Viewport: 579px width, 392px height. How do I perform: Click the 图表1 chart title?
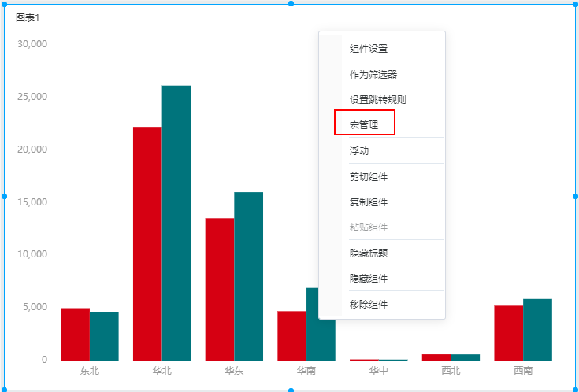(x=28, y=18)
